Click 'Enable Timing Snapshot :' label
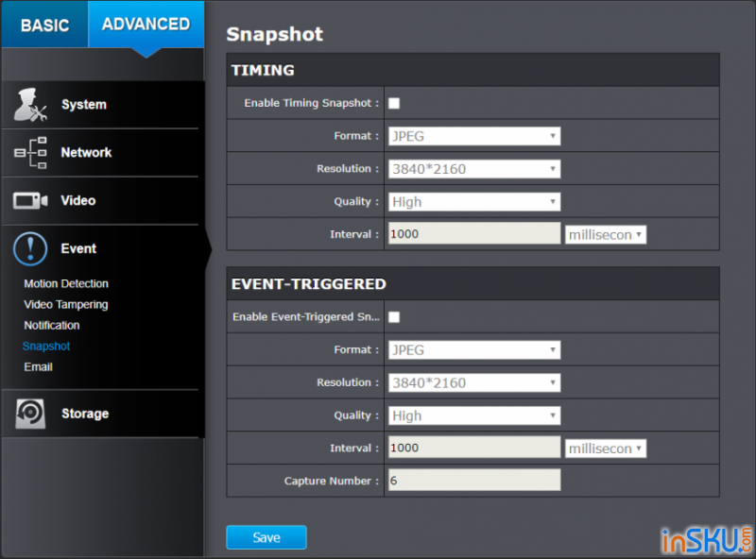The height and width of the screenshot is (559, 756). pos(312,103)
